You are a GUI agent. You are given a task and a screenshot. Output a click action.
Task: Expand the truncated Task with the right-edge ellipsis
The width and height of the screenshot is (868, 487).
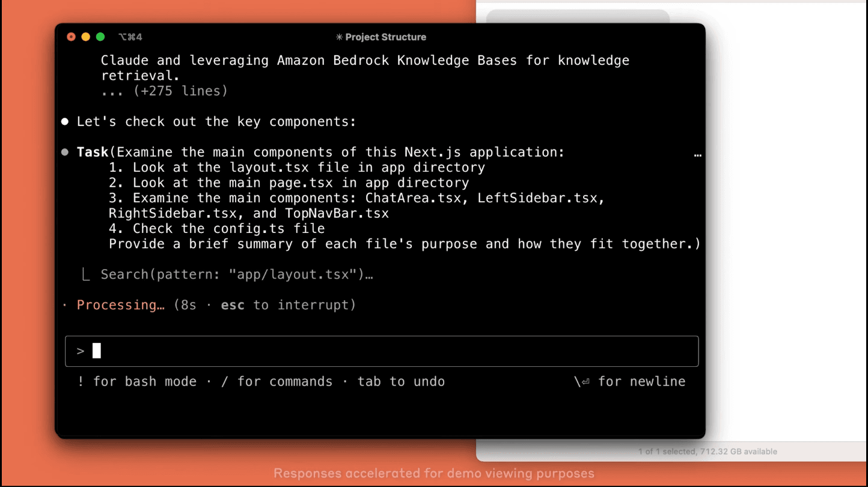(x=697, y=154)
